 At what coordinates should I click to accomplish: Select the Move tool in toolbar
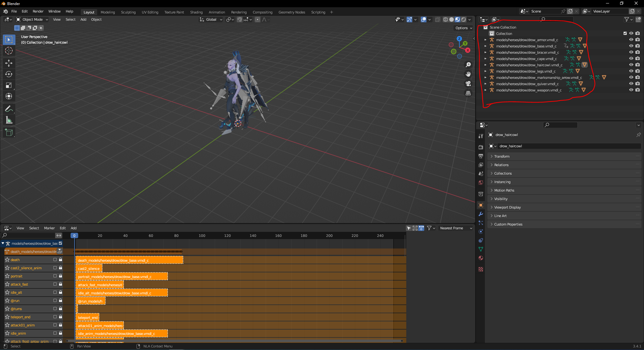pos(9,63)
